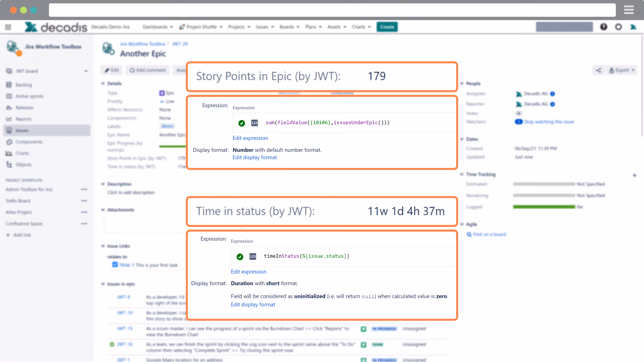Click the 123 icon beside timeInStatus expression
This screenshot has height=362, width=644.
click(x=253, y=256)
